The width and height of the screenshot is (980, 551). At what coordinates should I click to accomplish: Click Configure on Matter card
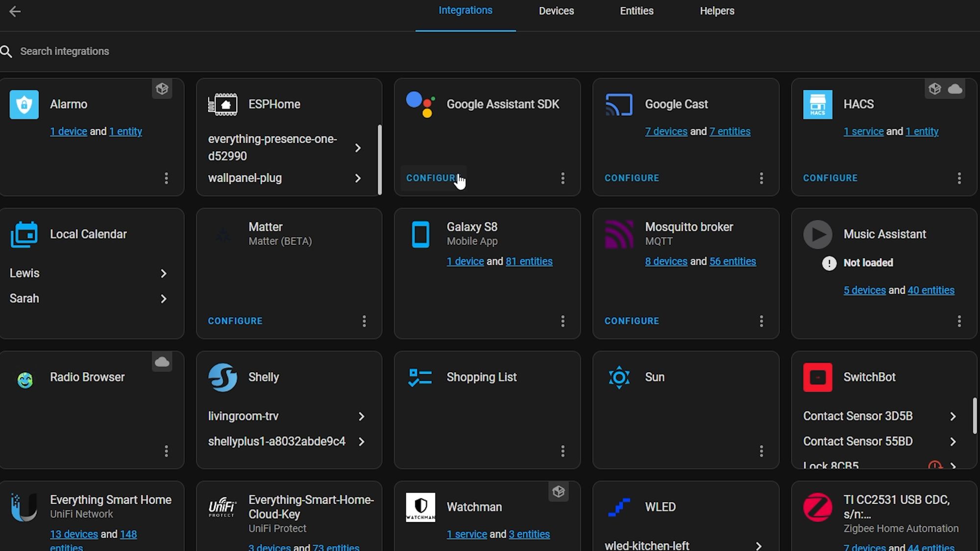[x=235, y=321]
